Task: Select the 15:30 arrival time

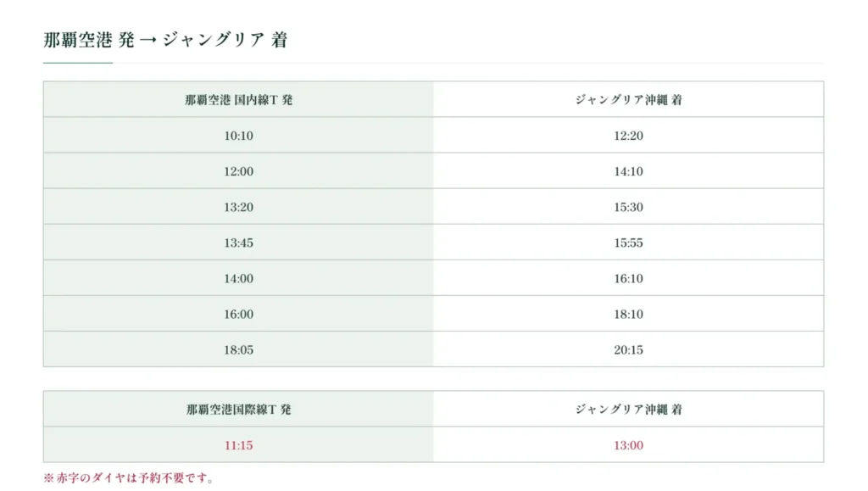Action: [628, 207]
